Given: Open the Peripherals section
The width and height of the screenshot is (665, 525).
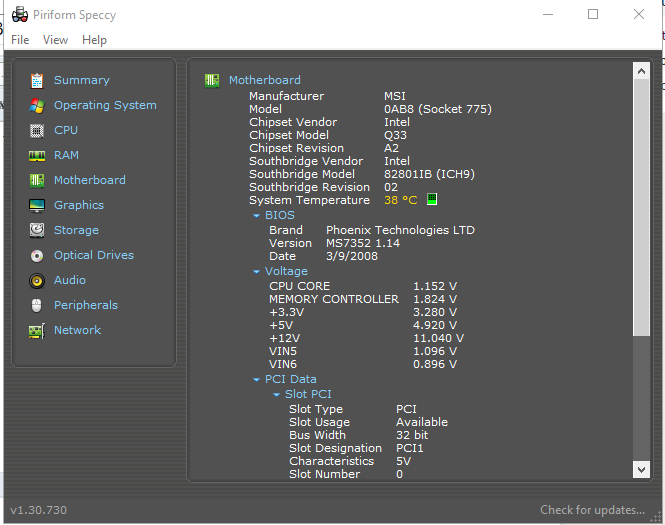Looking at the screenshot, I should (86, 305).
